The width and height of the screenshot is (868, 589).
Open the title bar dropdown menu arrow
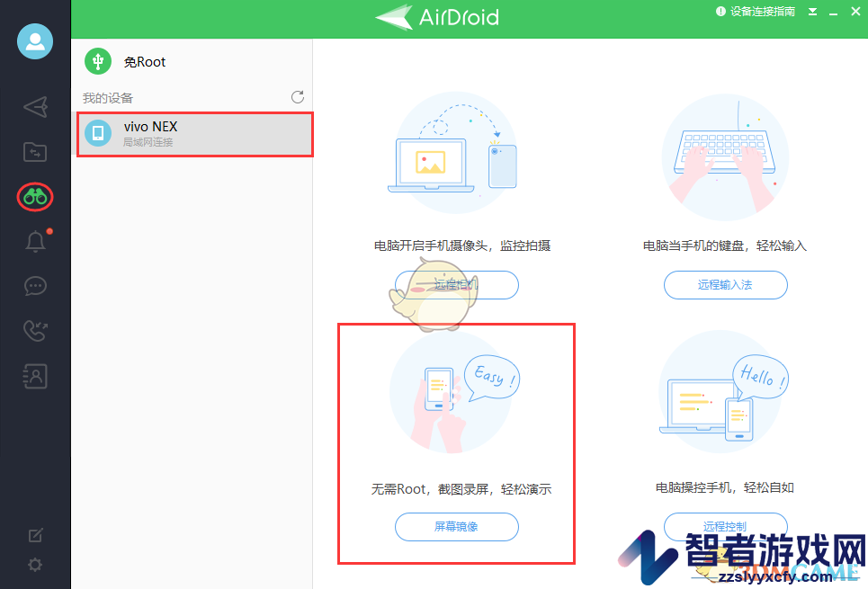click(x=812, y=12)
